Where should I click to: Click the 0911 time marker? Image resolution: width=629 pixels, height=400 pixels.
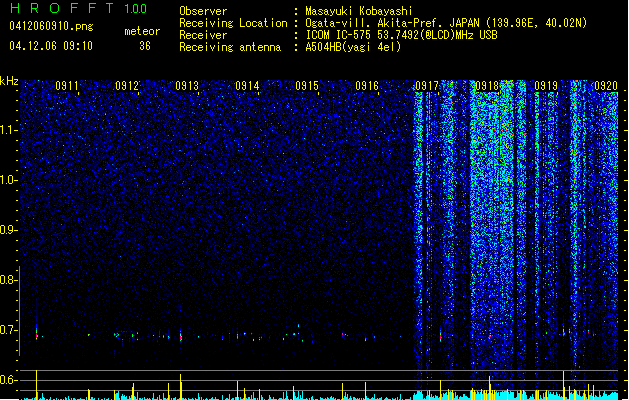coord(67,86)
